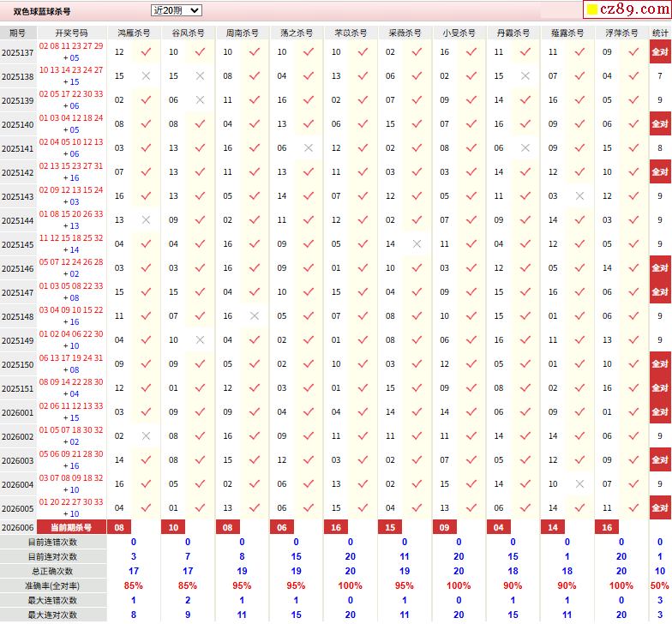Click the 开奖号码 column header
Image resolution: width=672 pixels, height=624 pixels.
pos(70,33)
